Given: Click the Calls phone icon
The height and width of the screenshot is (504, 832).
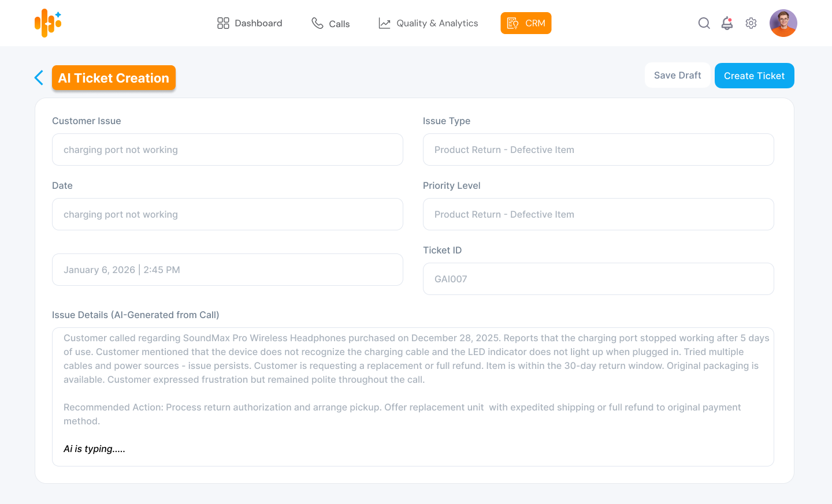Looking at the screenshot, I should (x=317, y=23).
